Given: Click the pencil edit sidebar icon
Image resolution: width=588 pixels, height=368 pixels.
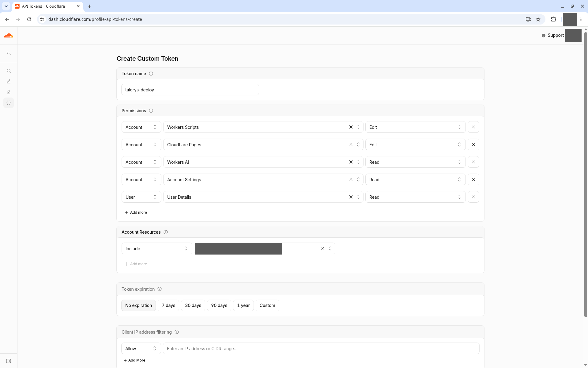Looking at the screenshot, I should [x=9, y=82].
